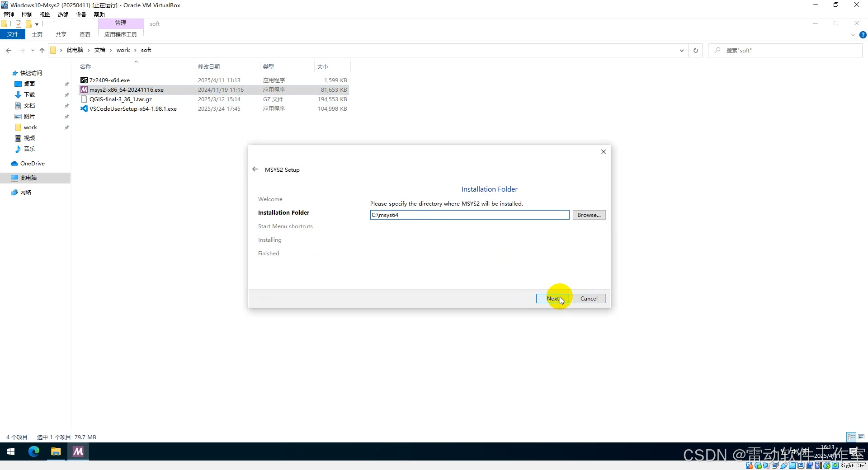Open VirtualBox 控制 menu
This screenshot has height=470, width=868.
point(27,14)
